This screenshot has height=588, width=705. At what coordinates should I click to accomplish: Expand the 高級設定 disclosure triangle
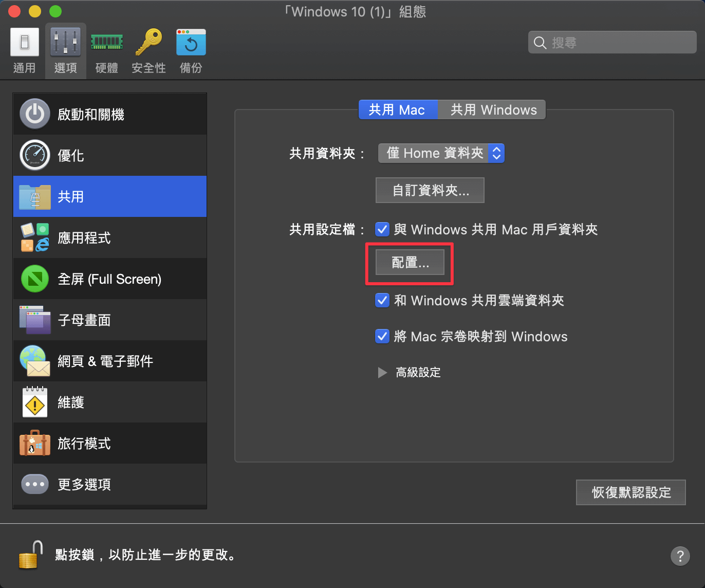(x=382, y=372)
